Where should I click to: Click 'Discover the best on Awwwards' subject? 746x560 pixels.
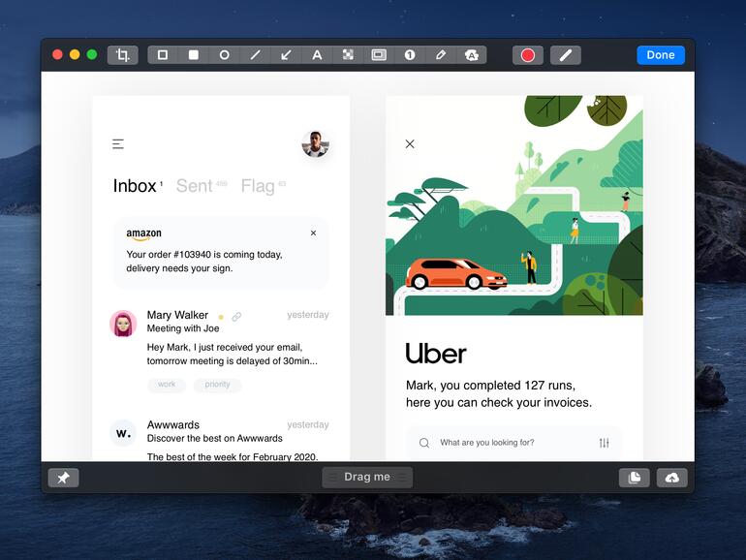click(x=214, y=438)
